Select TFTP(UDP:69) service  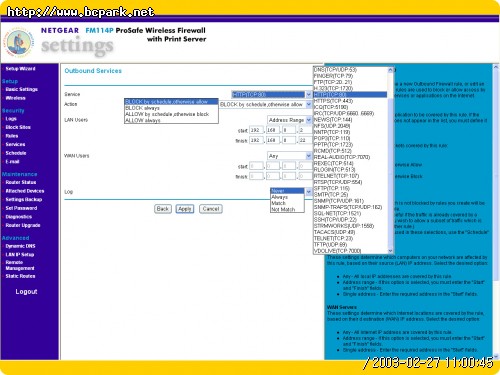tap(350, 245)
